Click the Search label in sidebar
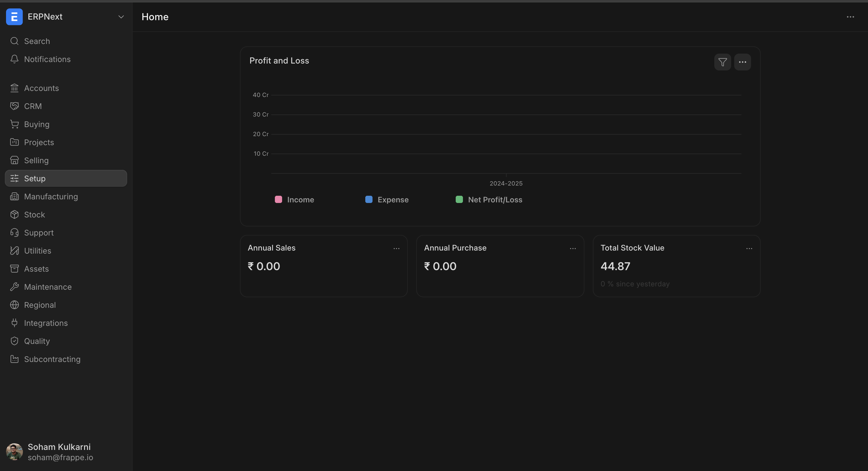Image resolution: width=868 pixels, height=471 pixels. click(37, 41)
